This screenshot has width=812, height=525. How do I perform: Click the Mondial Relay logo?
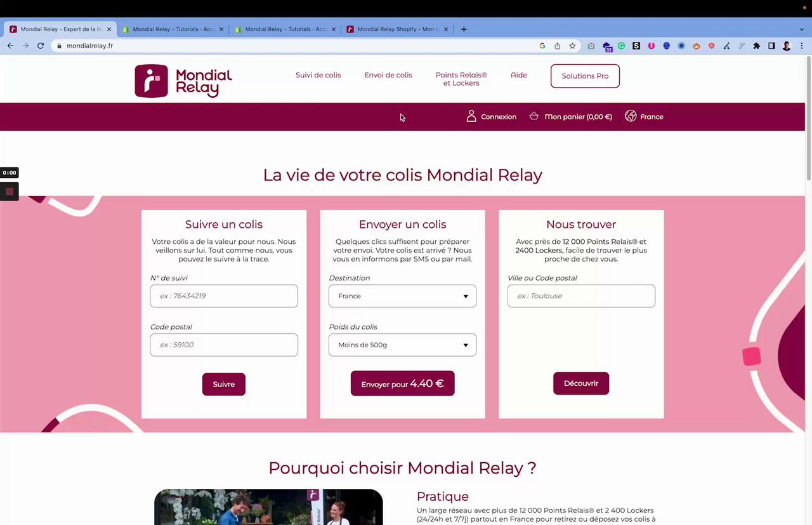pyautogui.click(x=183, y=81)
